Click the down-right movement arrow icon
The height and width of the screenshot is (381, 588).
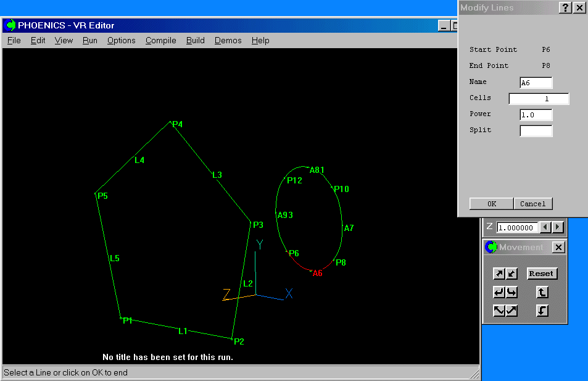[x=510, y=311]
